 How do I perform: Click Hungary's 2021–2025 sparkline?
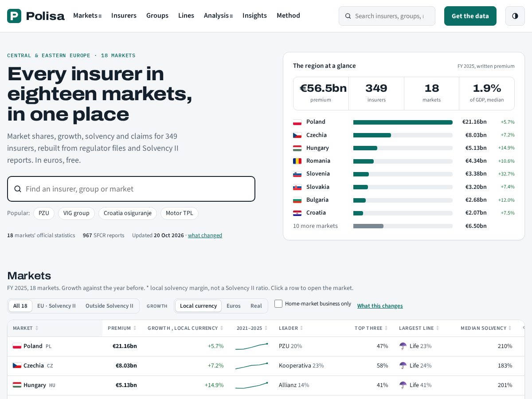tap(251, 385)
